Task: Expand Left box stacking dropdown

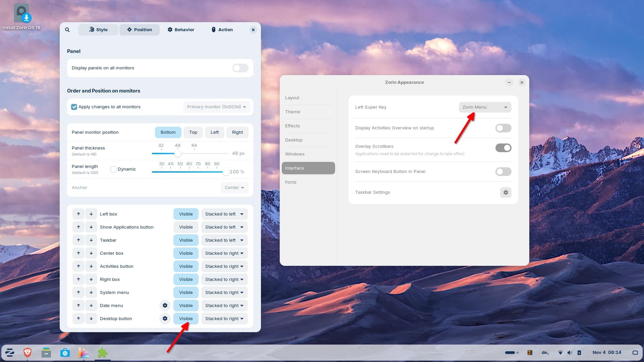Action: click(224, 214)
